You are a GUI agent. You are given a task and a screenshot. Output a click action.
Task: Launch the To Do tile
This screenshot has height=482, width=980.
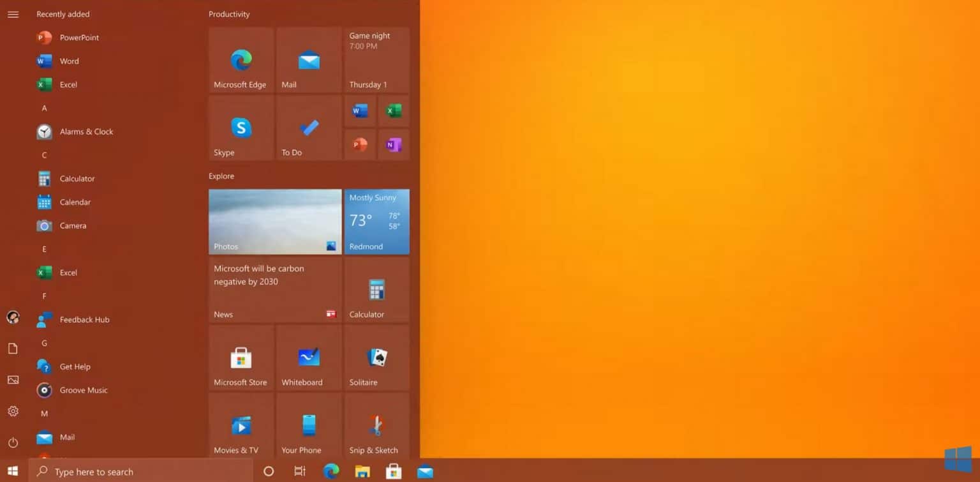pyautogui.click(x=308, y=127)
